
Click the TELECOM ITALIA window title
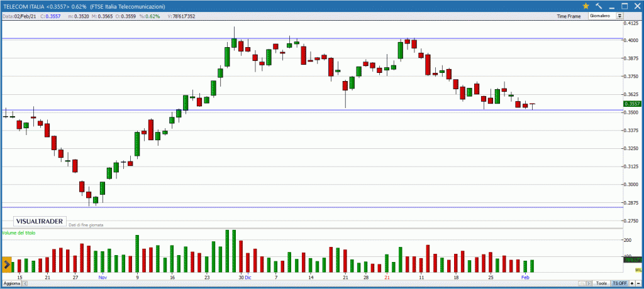click(84, 6)
